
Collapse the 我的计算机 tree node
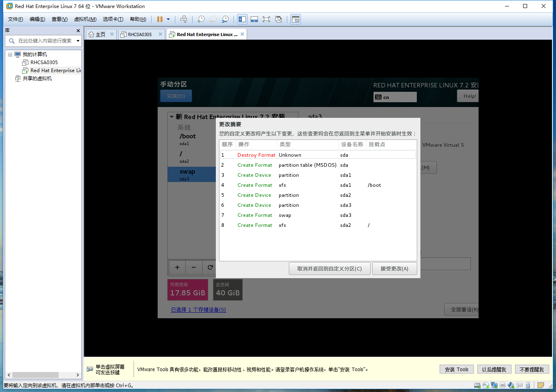tap(10, 55)
